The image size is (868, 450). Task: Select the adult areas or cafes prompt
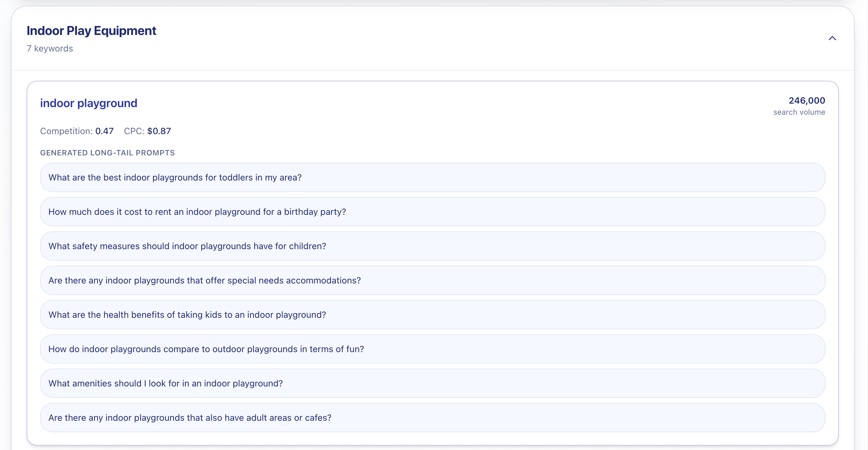(190, 418)
